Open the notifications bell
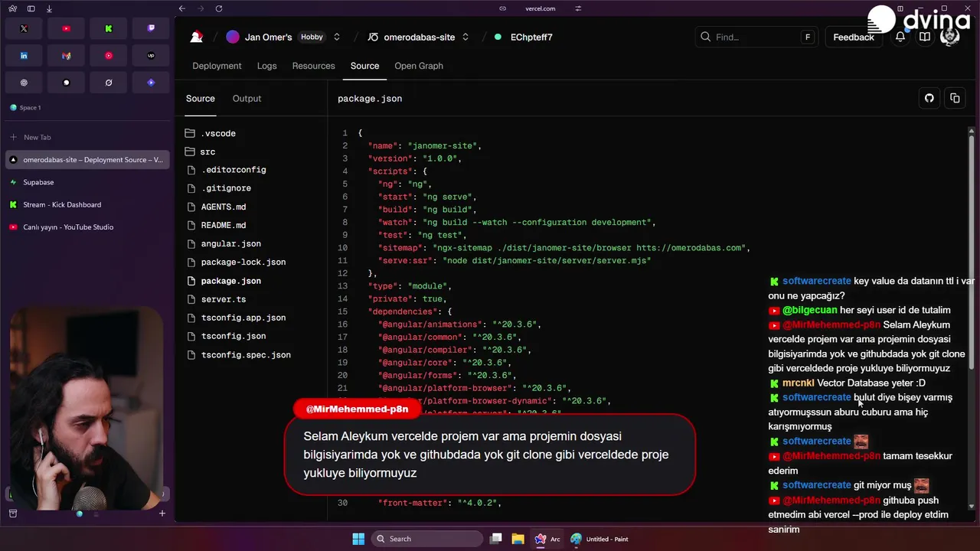Image resolution: width=980 pixels, height=551 pixels. (900, 37)
